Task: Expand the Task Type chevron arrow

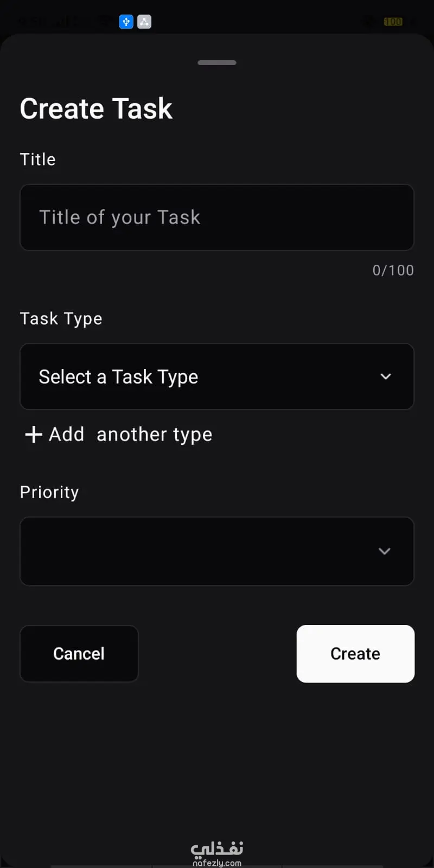Action: click(386, 376)
